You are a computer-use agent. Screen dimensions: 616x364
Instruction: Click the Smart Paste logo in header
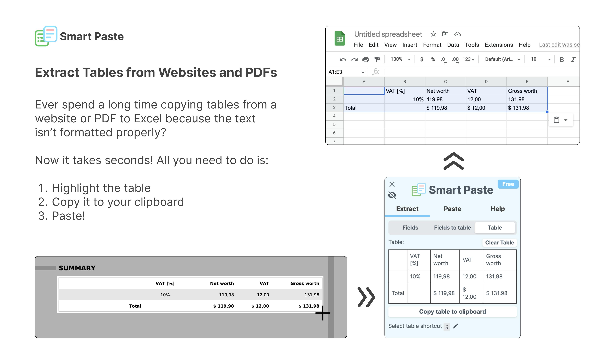(46, 36)
